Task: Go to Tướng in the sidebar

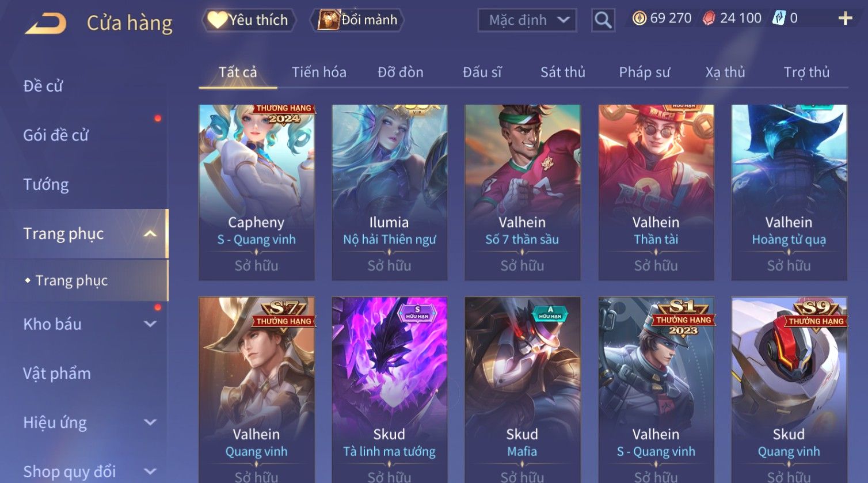Action: [46, 185]
